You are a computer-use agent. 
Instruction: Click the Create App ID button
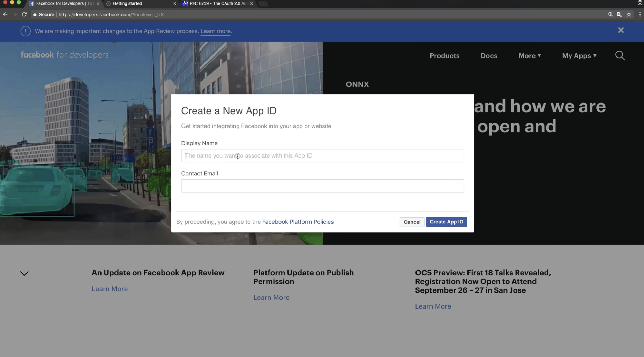click(446, 222)
